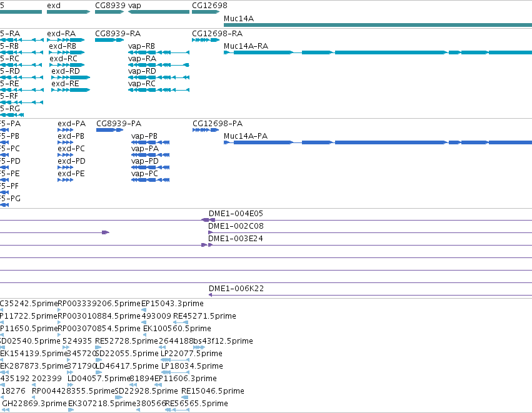This screenshot has height=413, width=532.
Task: Pick EST EP11606.3prime
Action: tap(186, 379)
